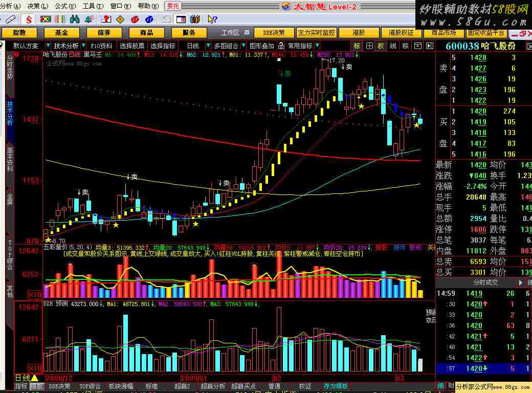Open the red dollar sign trading icon
Image resolution: width=532 pixels, height=393 pixels.
point(29,19)
